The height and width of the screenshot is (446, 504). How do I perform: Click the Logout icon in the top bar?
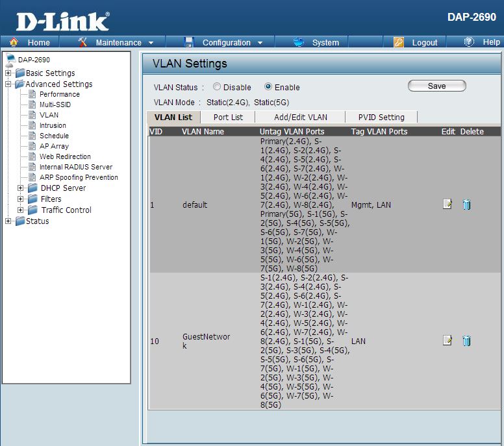click(399, 42)
